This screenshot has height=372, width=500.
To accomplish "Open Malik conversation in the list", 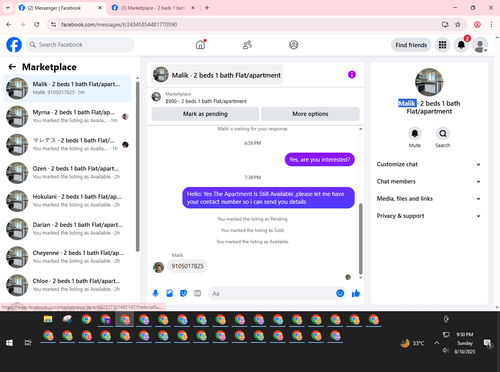I will [67, 89].
